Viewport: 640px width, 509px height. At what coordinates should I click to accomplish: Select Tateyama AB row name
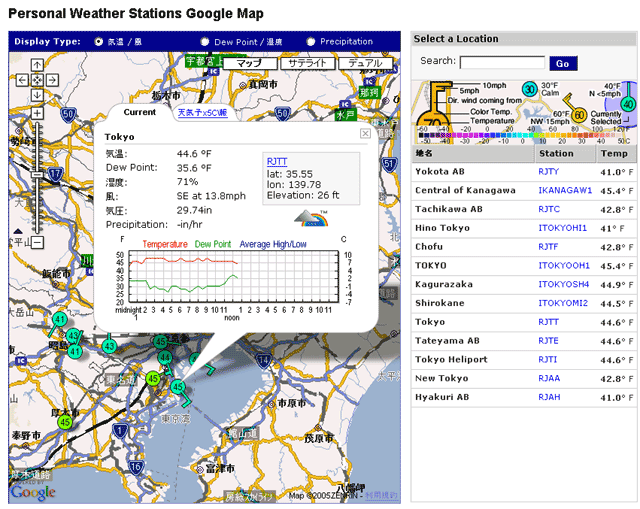tap(447, 340)
